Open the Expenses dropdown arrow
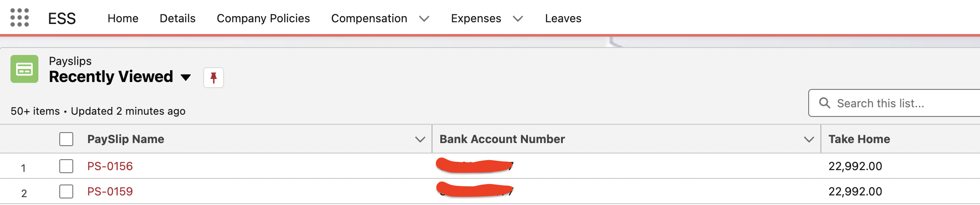 pyautogui.click(x=518, y=19)
